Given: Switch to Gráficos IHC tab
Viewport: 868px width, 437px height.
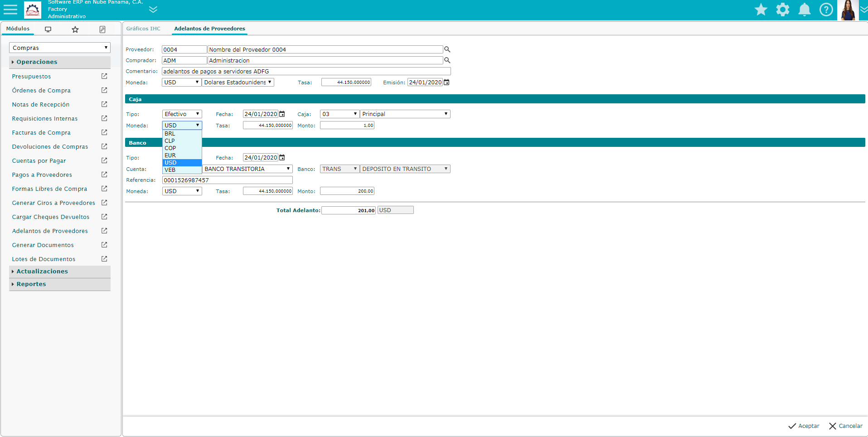Looking at the screenshot, I should pyautogui.click(x=143, y=29).
